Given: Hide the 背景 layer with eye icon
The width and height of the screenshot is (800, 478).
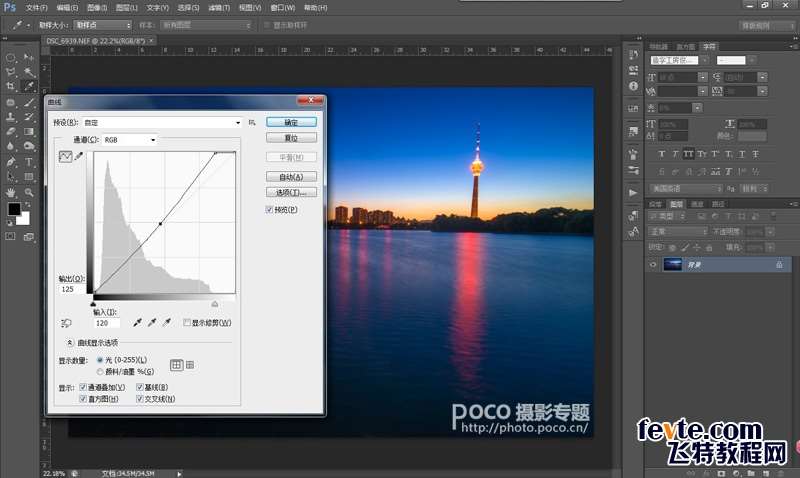Looking at the screenshot, I should (653, 265).
